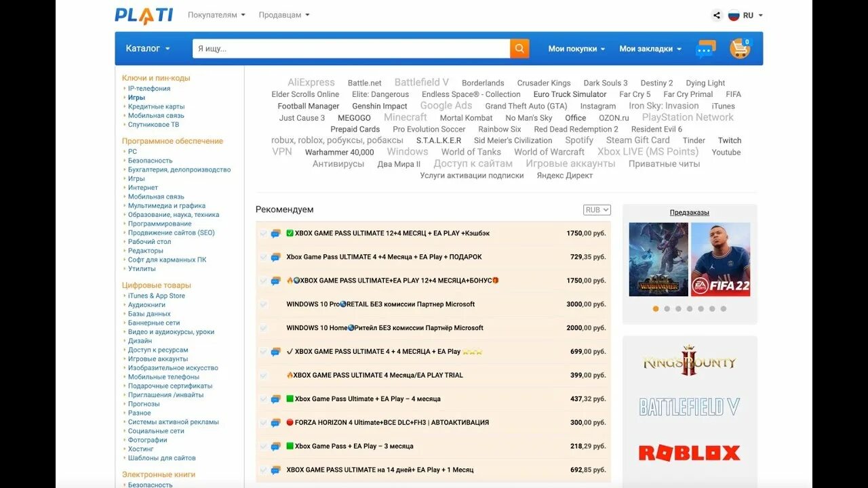This screenshot has width=868, height=488.
Task: Click the share icon near RU
Action: coord(717,15)
